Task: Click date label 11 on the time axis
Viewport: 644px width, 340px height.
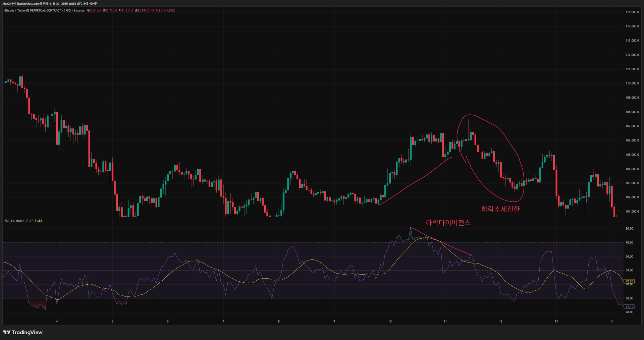Action: tap(445, 321)
